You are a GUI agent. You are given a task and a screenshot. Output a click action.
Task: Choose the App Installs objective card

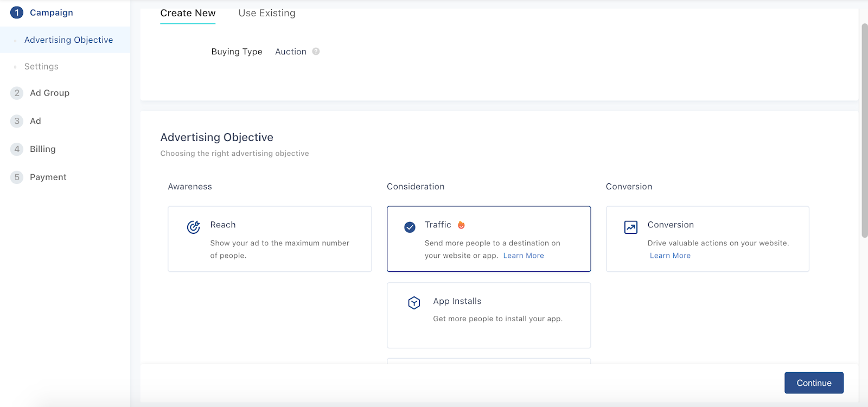pyautogui.click(x=488, y=315)
